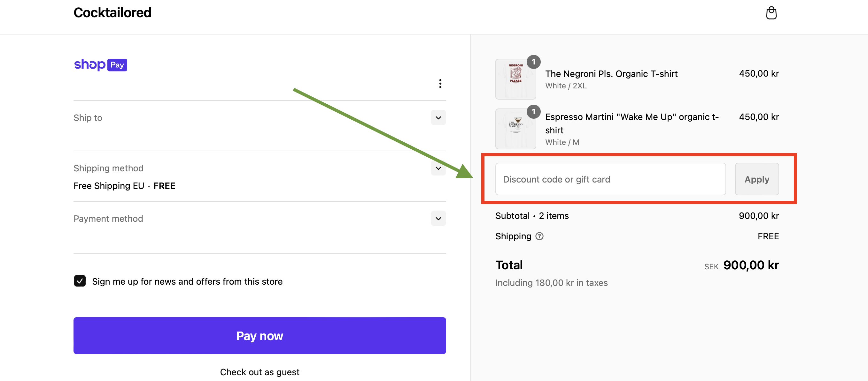This screenshot has width=868, height=381.
Task: Click the three-dot menu icon
Action: click(x=440, y=84)
